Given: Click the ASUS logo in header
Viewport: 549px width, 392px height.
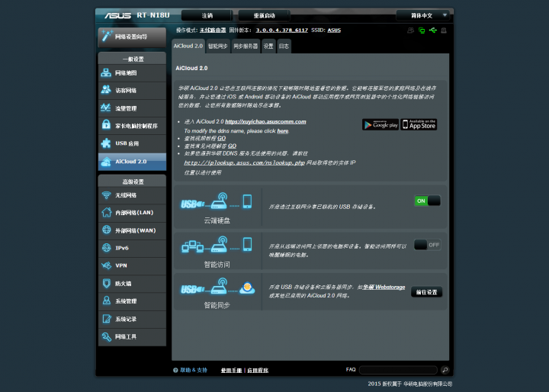Looking at the screenshot, I should pyautogui.click(x=117, y=15).
